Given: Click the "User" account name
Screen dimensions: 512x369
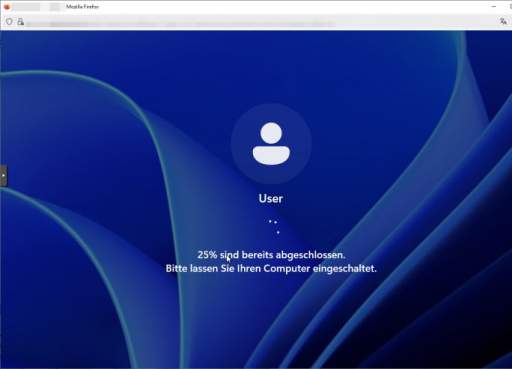Looking at the screenshot, I should (x=271, y=199).
